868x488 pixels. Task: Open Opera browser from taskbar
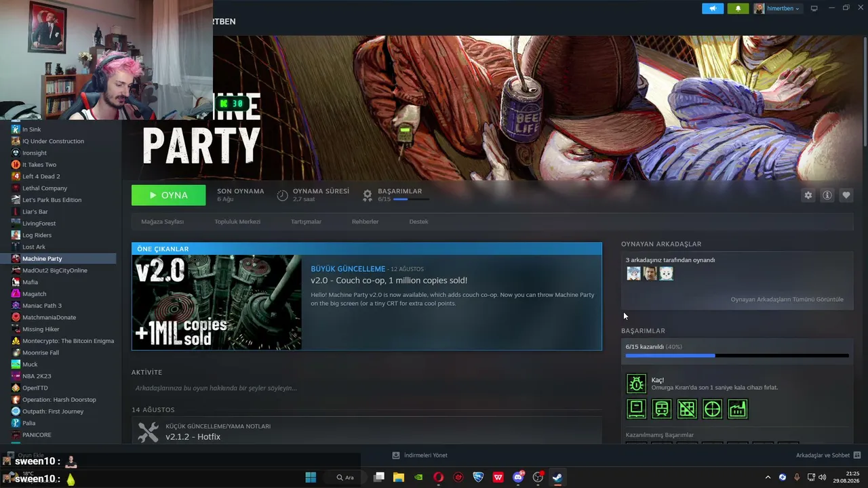tap(439, 477)
